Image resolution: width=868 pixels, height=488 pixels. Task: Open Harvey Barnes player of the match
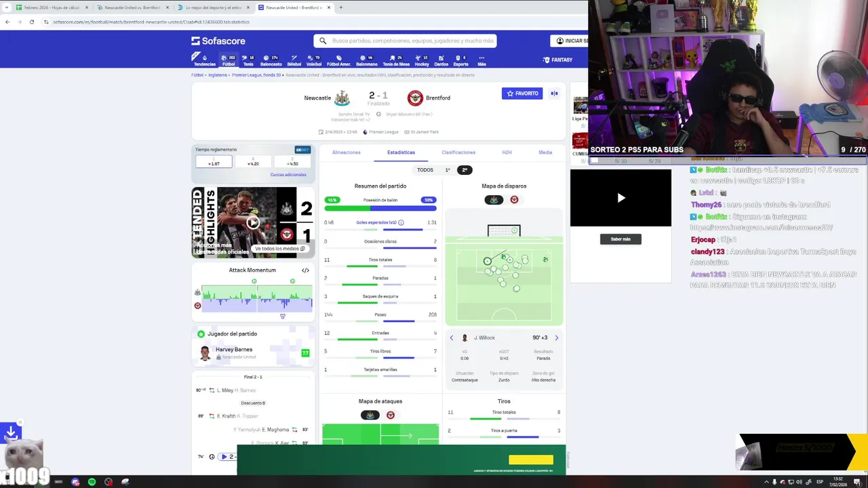click(253, 352)
